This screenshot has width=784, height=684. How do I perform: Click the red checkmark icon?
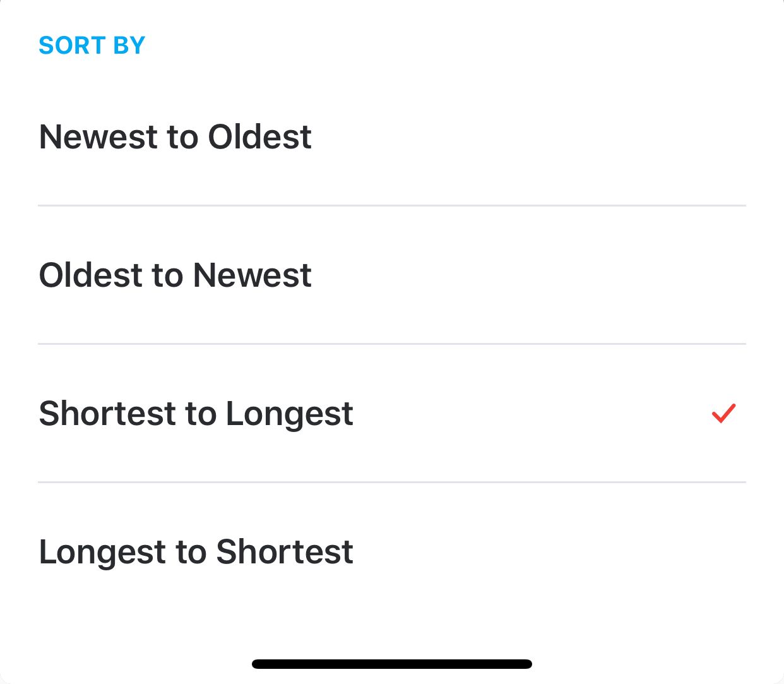(x=723, y=413)
